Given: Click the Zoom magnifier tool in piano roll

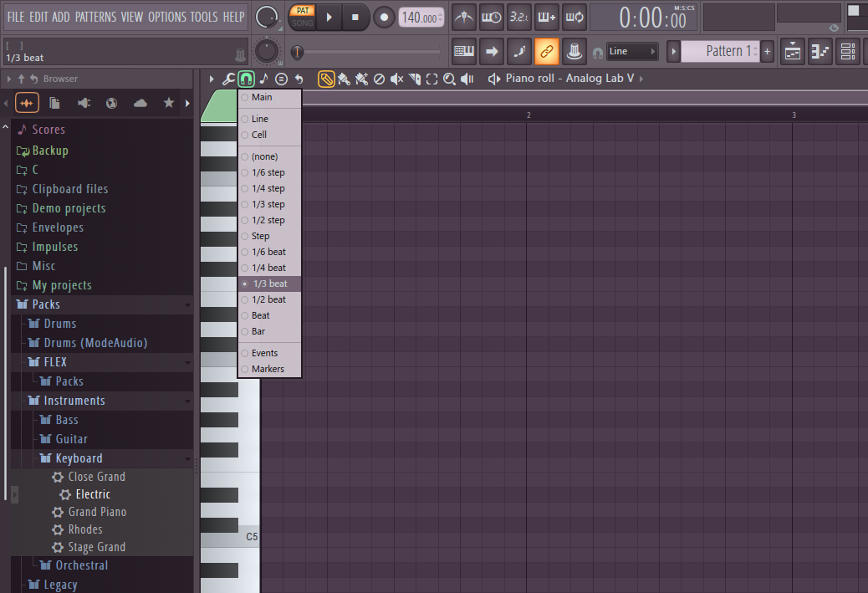Looking at the screenshot, I should 449,79.
